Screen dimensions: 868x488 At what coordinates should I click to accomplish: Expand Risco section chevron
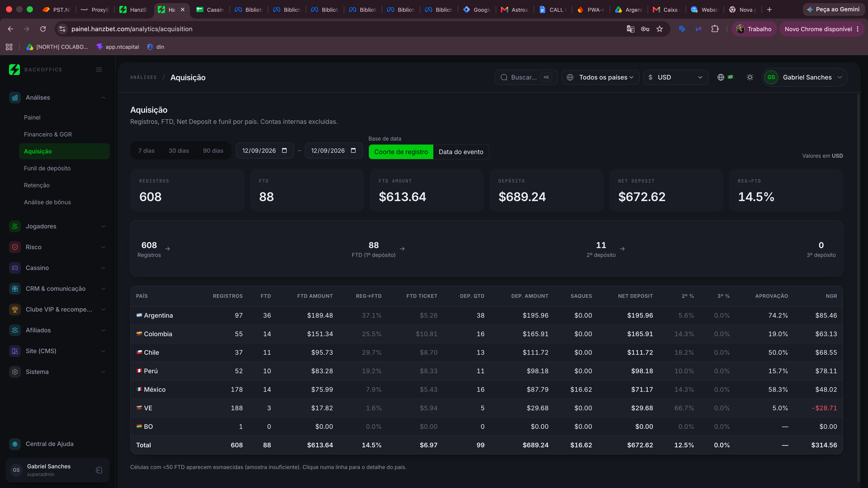104,247
